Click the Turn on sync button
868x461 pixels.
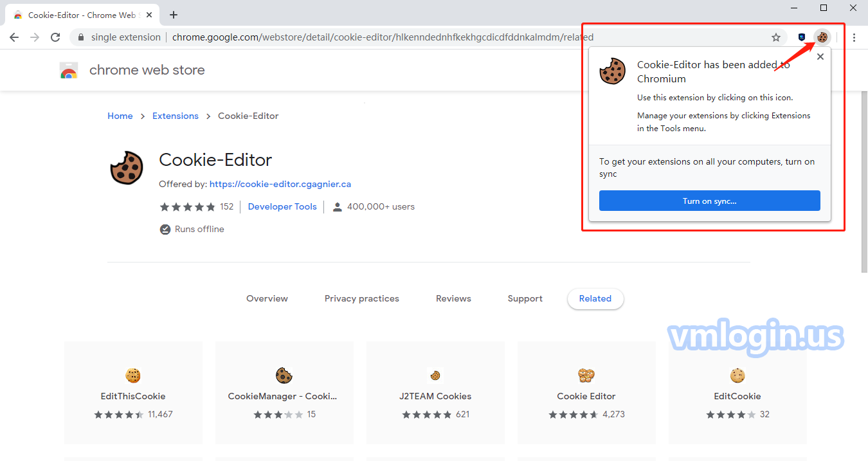(709, 201)
